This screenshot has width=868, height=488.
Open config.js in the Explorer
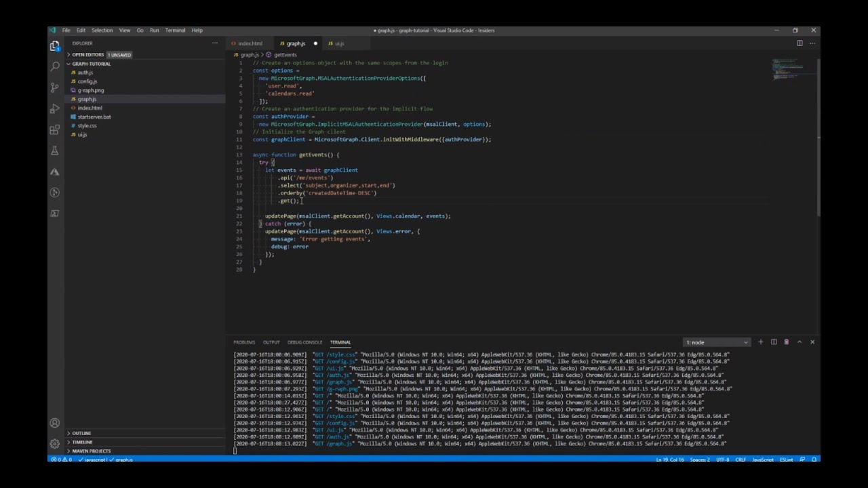click(x=87, y=81)
